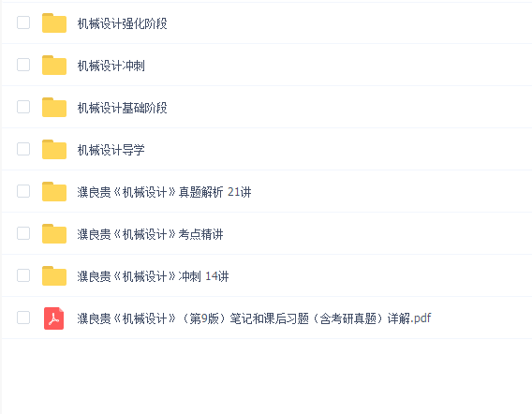The image size is (532, 414).
Task: Open the 笔记和课后习题 详解.pdf file name
Action: pyautogui.click(x=254, y=318)
